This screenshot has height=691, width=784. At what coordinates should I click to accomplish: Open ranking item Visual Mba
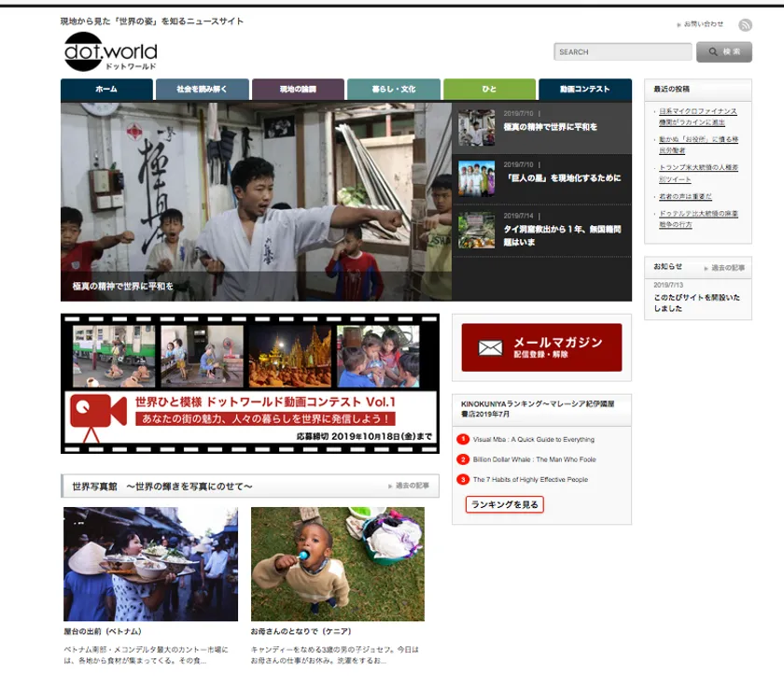coord(534,439)
